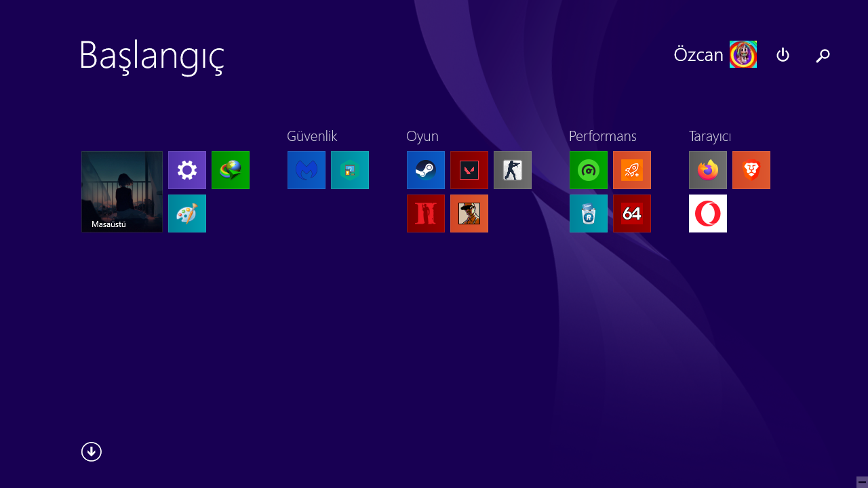Launch the Malwarebytes tile
The height and width of the screenshot is (488, 868).
tap(307, 170)
